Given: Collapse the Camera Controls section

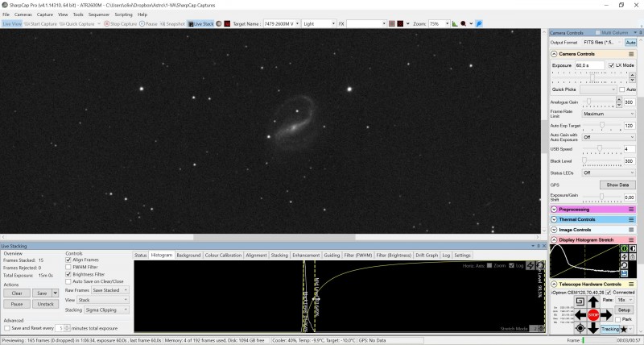Looking at the screenshot, I should pyautogui.click(x=554, y=54).
